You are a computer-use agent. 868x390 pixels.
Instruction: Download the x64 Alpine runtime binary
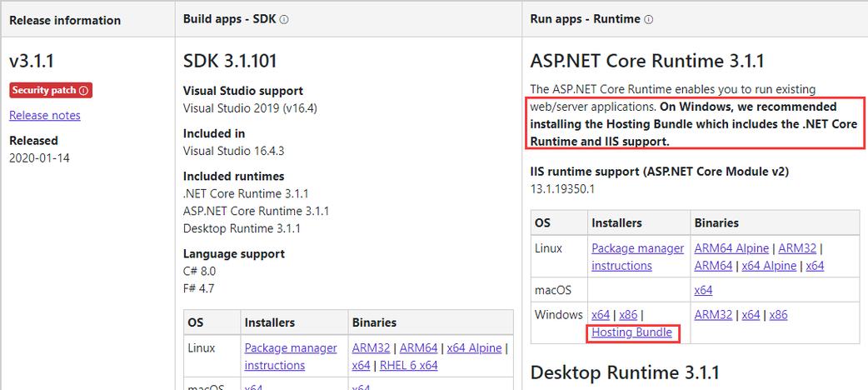click(769, 265)
